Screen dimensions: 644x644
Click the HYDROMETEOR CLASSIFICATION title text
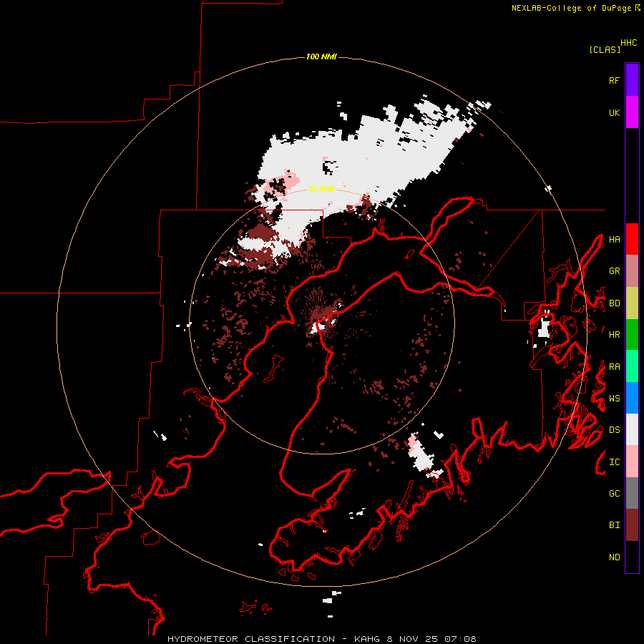251,639
